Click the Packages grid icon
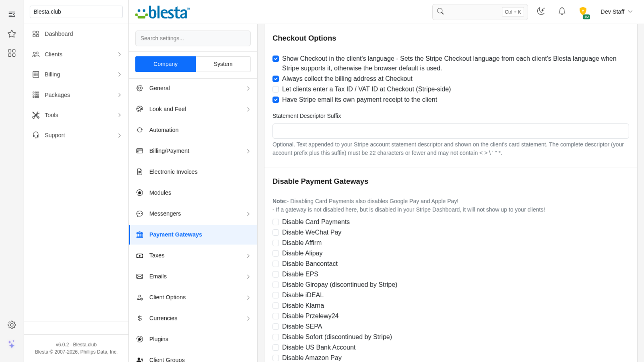Screen dimensions: 644x362 point(36,95)
